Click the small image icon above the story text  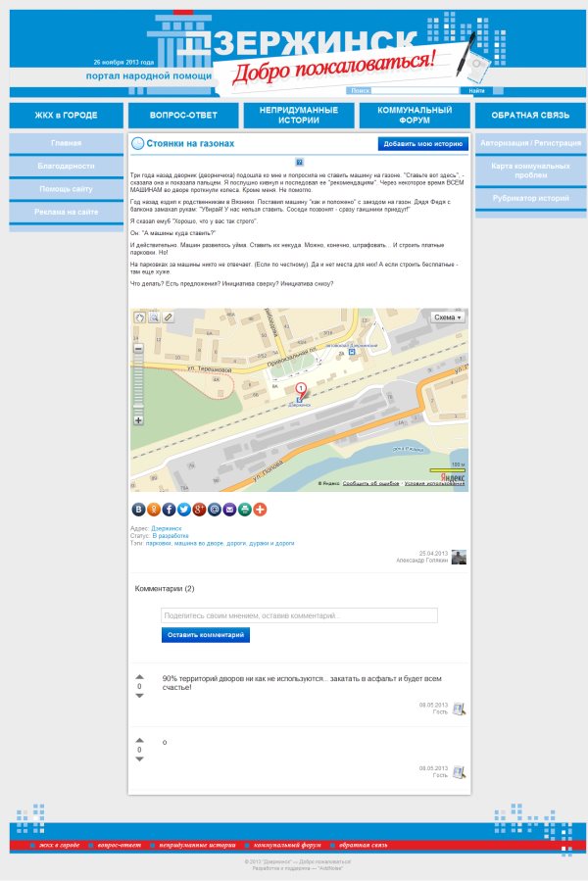pyautogui.click(x=300, y=163)
